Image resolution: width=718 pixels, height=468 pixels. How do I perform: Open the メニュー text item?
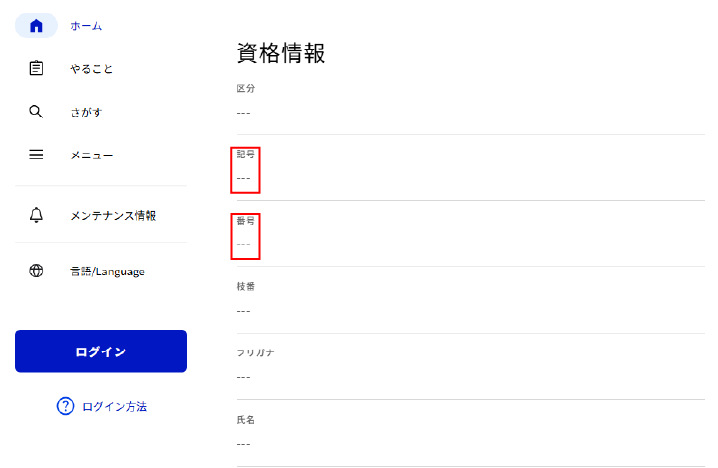point(92,156)
